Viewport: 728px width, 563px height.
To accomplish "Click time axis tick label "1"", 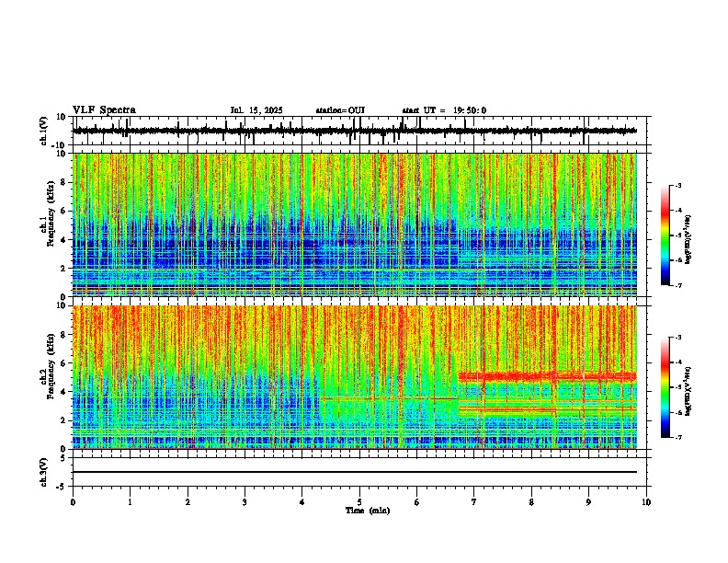I will 130,502.
